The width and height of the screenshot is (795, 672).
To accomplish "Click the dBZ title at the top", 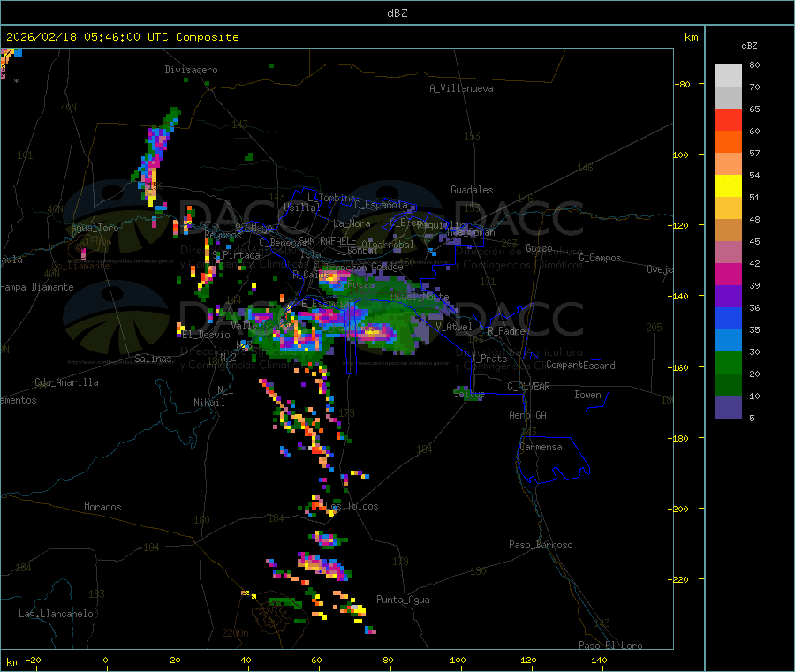I will pos(397,13).
